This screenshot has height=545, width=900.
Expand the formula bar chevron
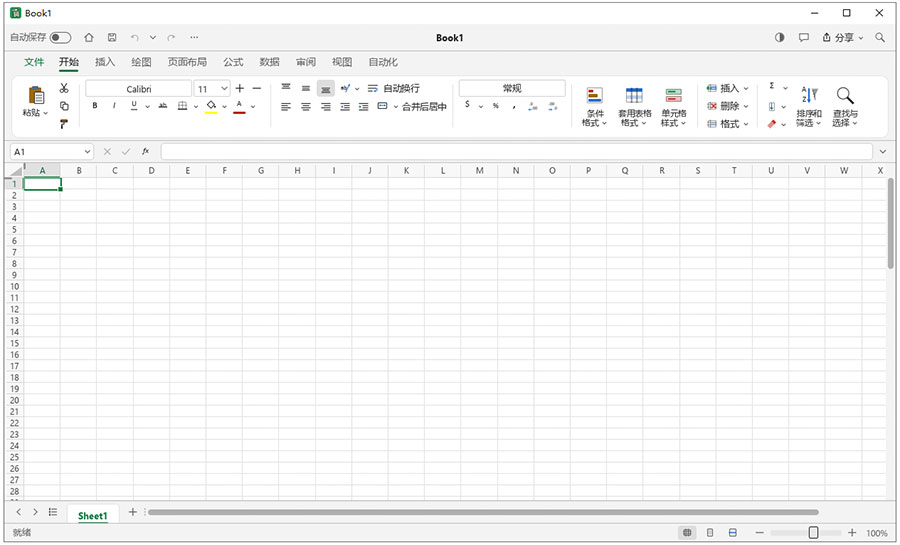click(883, 152)
